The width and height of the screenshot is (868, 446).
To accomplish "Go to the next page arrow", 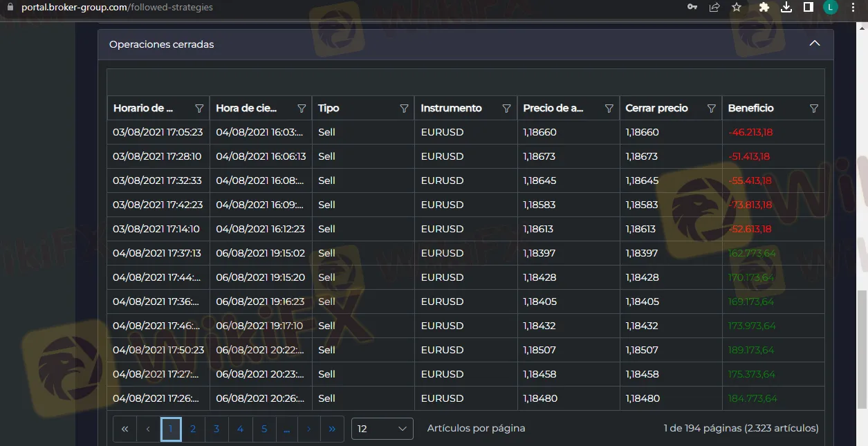I will point(308,429).
